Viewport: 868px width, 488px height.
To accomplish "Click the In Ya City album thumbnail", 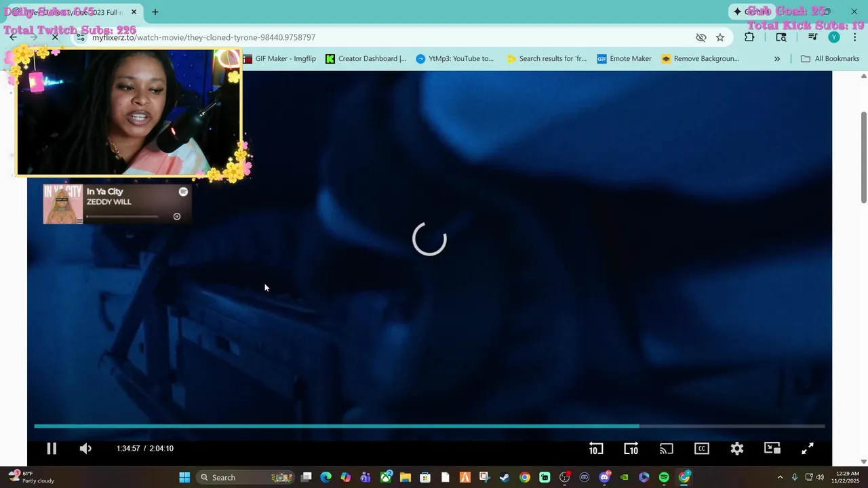I will pos(63,204).
